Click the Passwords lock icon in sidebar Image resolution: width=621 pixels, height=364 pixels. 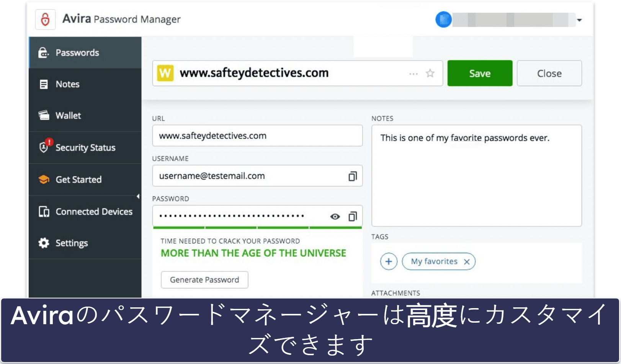click(x=44, y=53)
